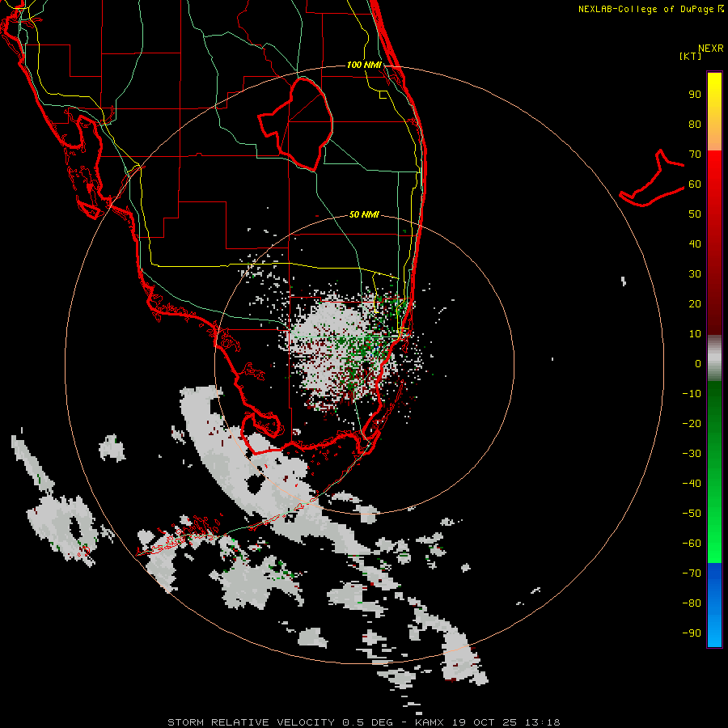Click the -40 knot scale label
This screenshot has width=728, height=728.
tap(692, 484)
